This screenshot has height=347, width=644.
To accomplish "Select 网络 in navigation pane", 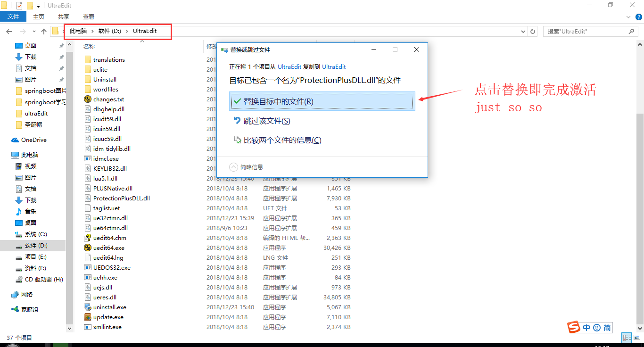I will point(27,295).
